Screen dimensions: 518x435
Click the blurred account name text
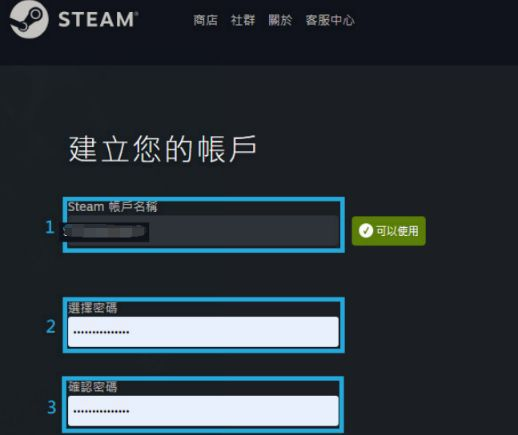pyautogui.click(x=106, y=232)
